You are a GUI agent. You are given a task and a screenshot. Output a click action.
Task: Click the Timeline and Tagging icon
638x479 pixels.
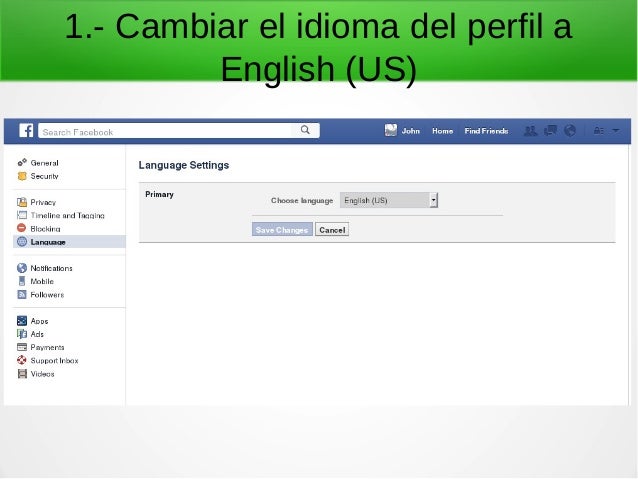click(x=22, y=215)
